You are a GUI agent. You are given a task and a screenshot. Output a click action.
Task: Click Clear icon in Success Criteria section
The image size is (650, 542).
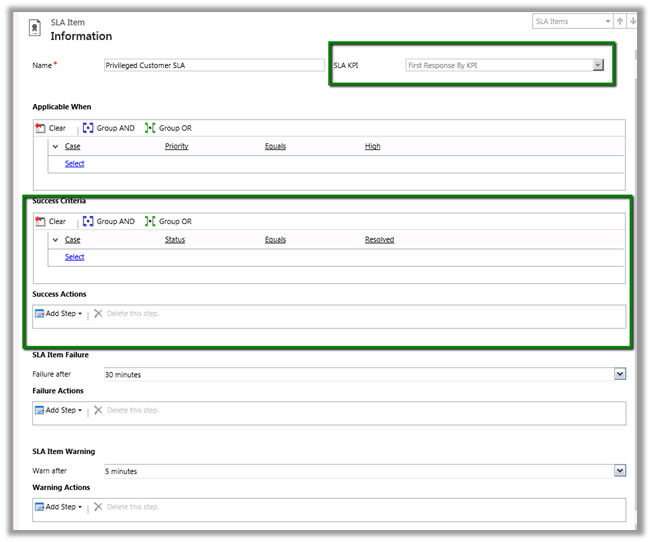click(41, 221)
